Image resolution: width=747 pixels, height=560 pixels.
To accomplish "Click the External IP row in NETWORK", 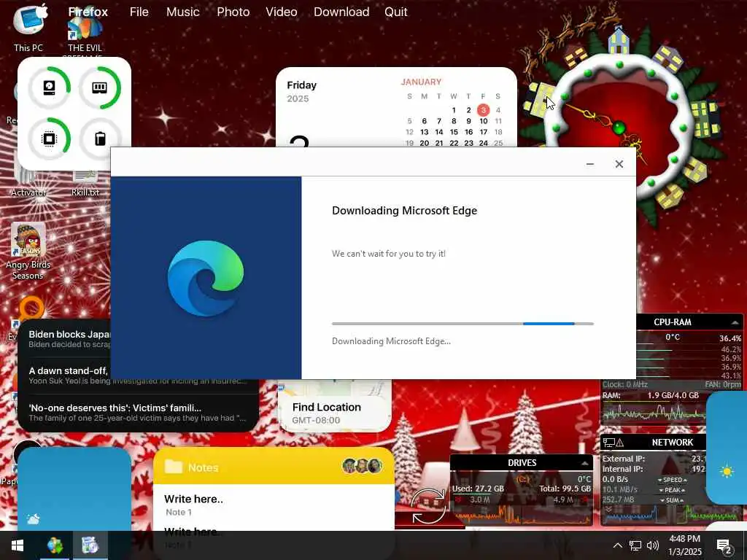I will (x=654, y=459).
